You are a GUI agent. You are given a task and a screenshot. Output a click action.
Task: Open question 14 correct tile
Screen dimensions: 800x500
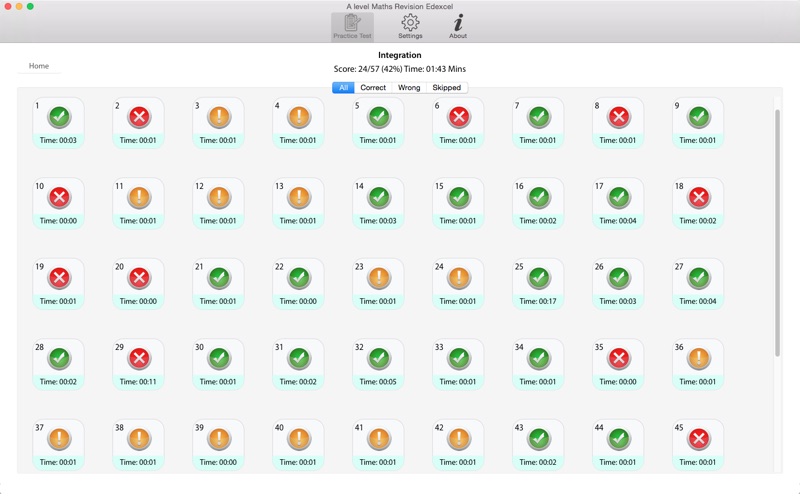click(378, 204)
